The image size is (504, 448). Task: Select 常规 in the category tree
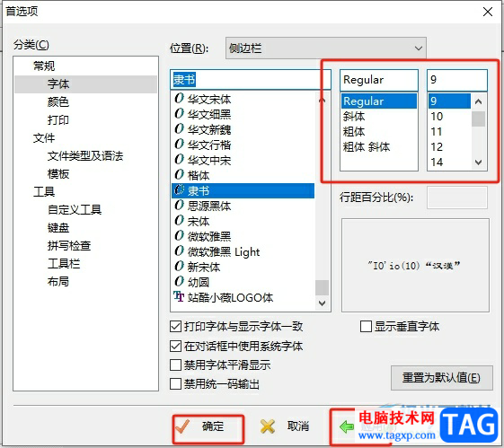pyautogui.click(x=44, y=66)
